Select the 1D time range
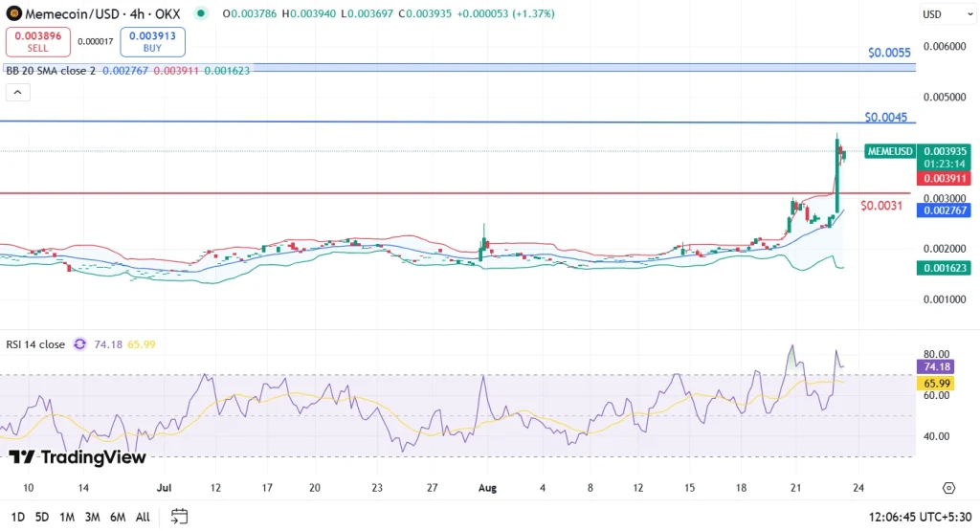Image resolution: width=980 pixels, height=531 pixels. (x=16, y=517)
